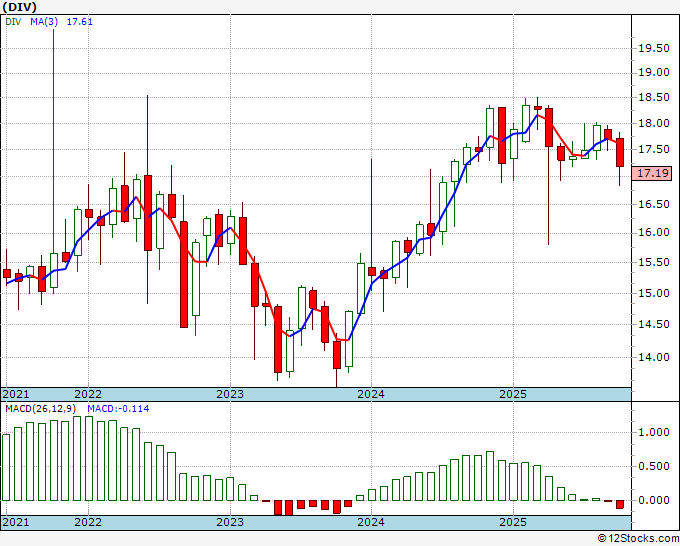Select the 17.61 moving average value
Viewport: 680px width, 546px height.
80,22
